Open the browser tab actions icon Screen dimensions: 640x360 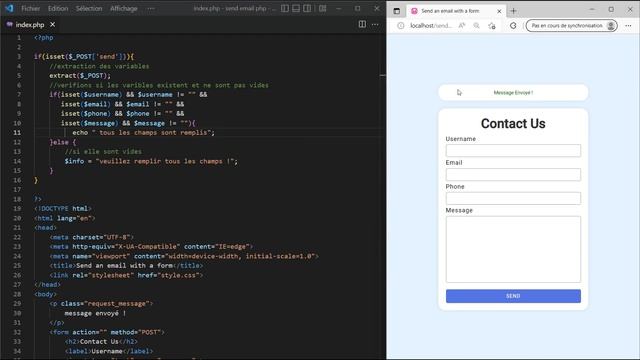tap(397, 11)
